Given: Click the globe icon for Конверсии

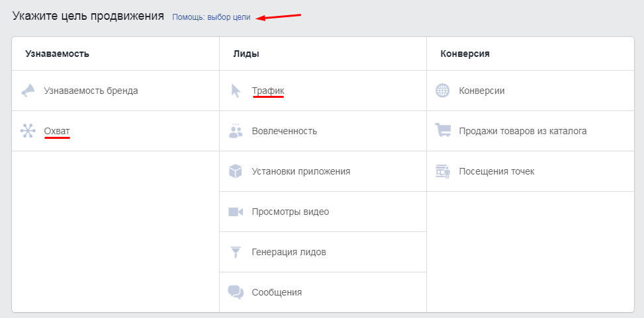Looking at the screenshot, I should tap(443, 91).
